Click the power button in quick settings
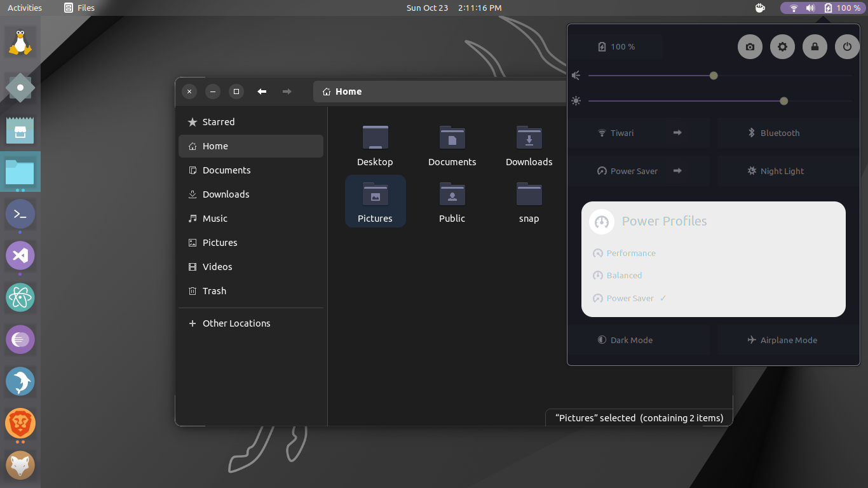Image resolution: width=868 pixels, height=488 pixels. point(847,46)
